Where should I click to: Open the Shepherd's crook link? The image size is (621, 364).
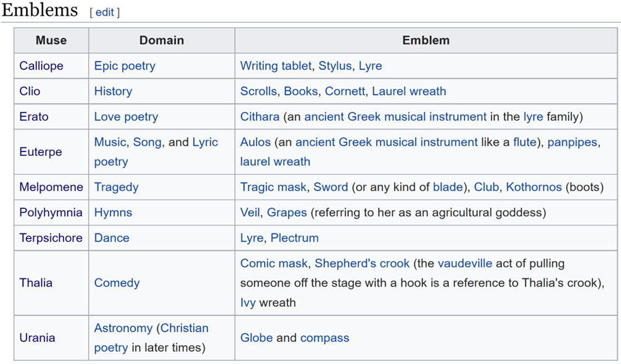362,264
